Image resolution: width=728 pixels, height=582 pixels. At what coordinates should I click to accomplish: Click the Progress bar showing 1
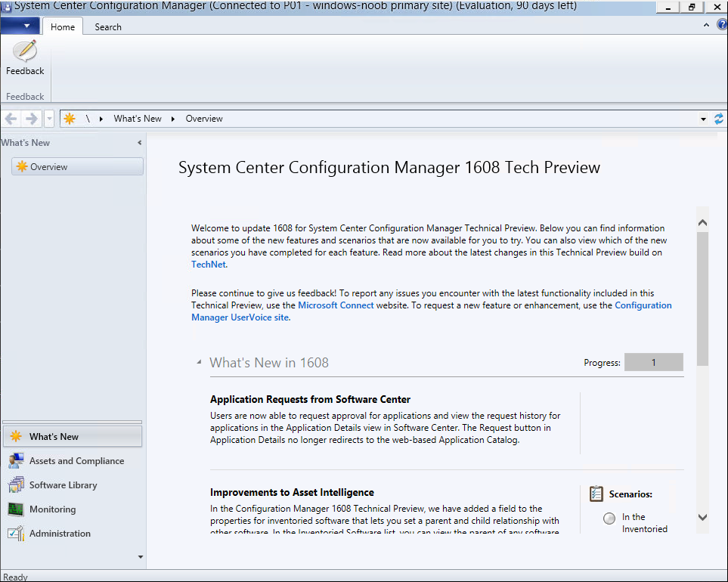point(654,362)
